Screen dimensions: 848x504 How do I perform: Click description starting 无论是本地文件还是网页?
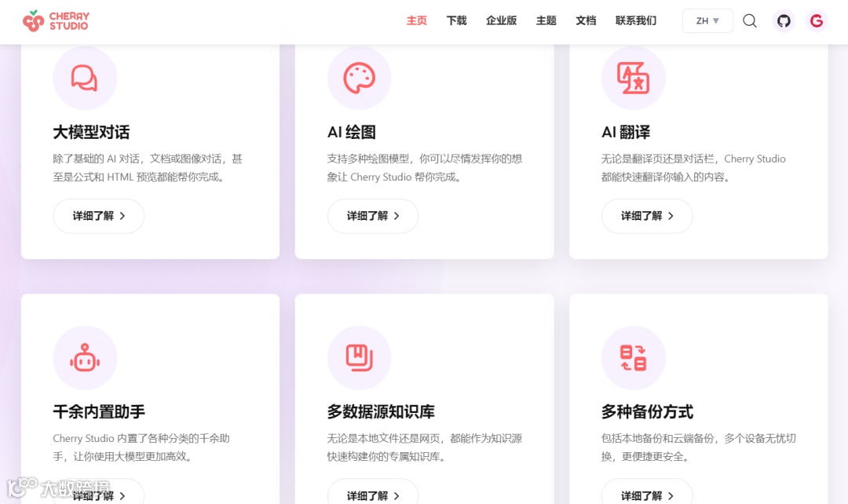[x=425, y=447]
